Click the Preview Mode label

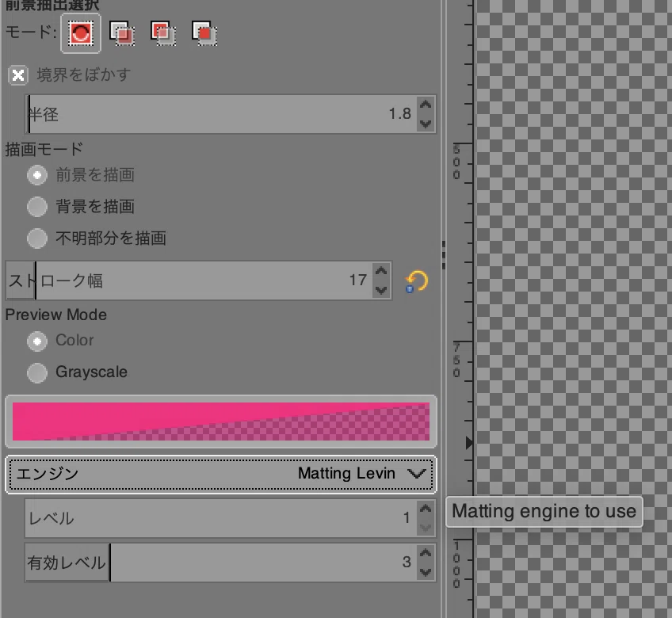(x=56, y=315)
